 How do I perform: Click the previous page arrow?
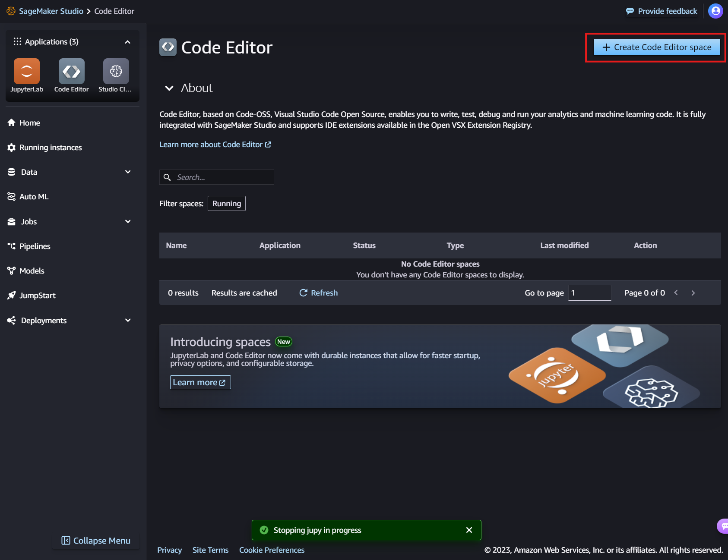(676, 293)
